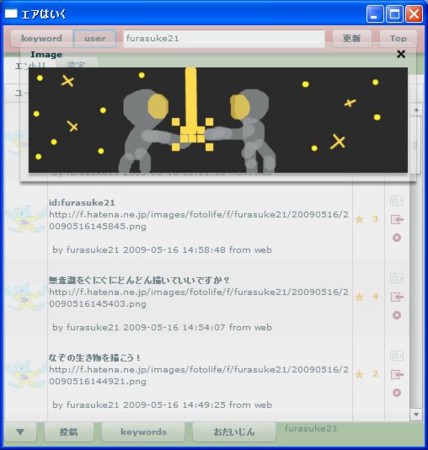This screenshot has height=450, width=428.
Task: Click the id:furasuke21 entry title
Action: point(82,203)
